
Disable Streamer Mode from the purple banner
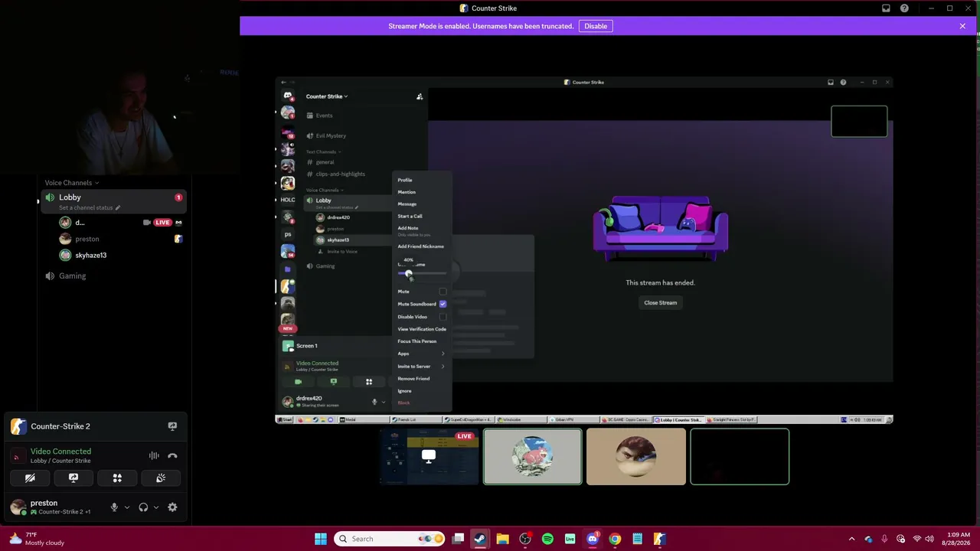click(x=596, y=26)
